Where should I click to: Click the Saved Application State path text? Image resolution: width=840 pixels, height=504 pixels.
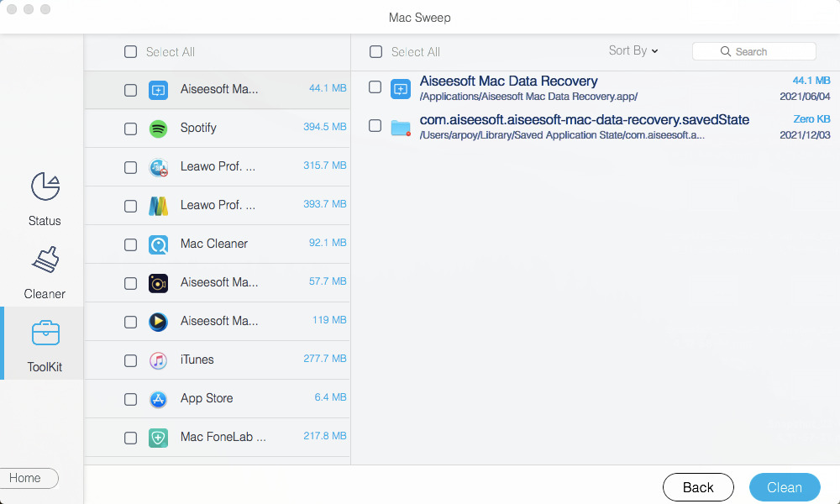point(561,135)
